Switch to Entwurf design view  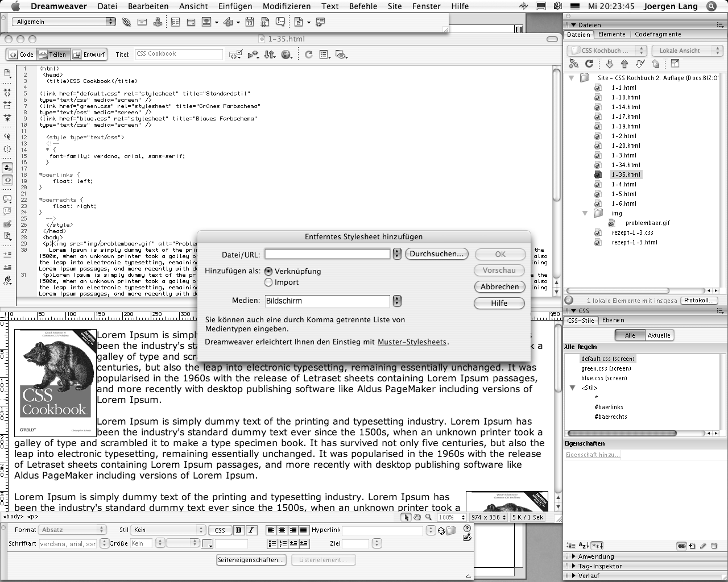88,55
